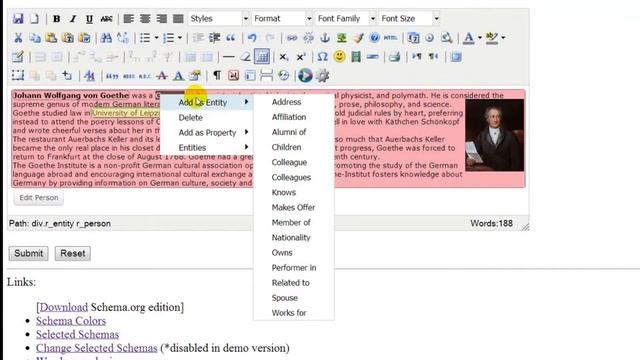Open the Format dropdown
640x360 pixels.
282,19
